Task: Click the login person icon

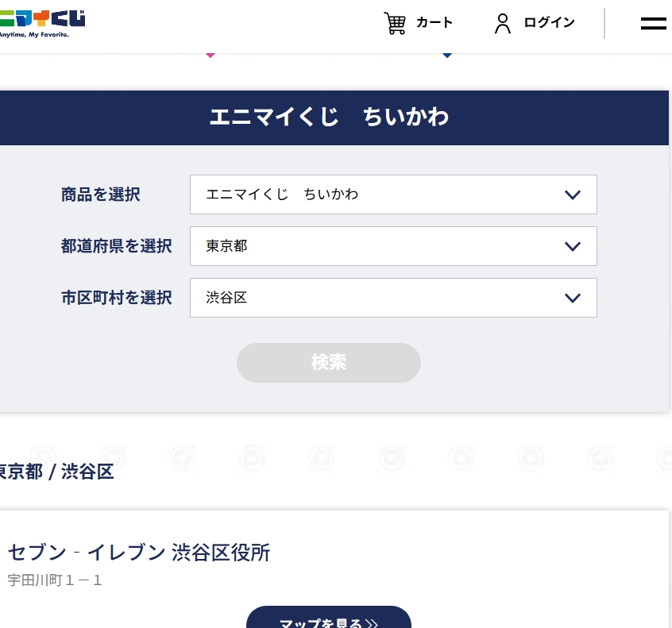Action: click(503, 23)
